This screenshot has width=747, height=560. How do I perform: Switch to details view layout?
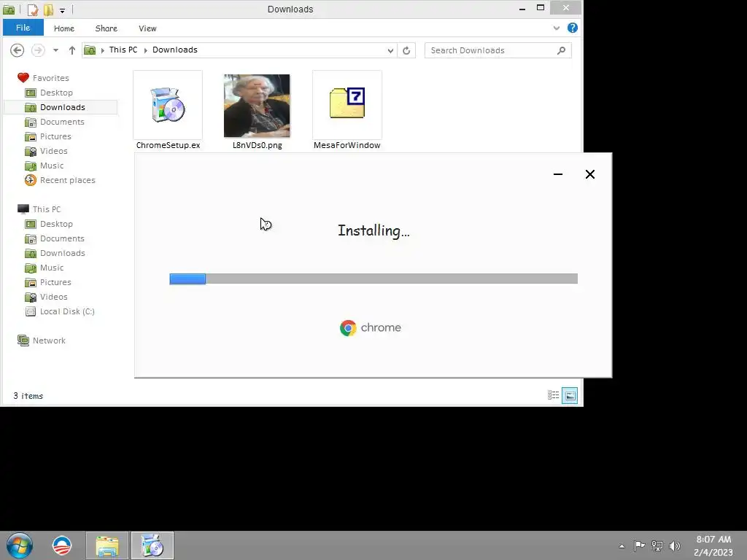(553, 395)
